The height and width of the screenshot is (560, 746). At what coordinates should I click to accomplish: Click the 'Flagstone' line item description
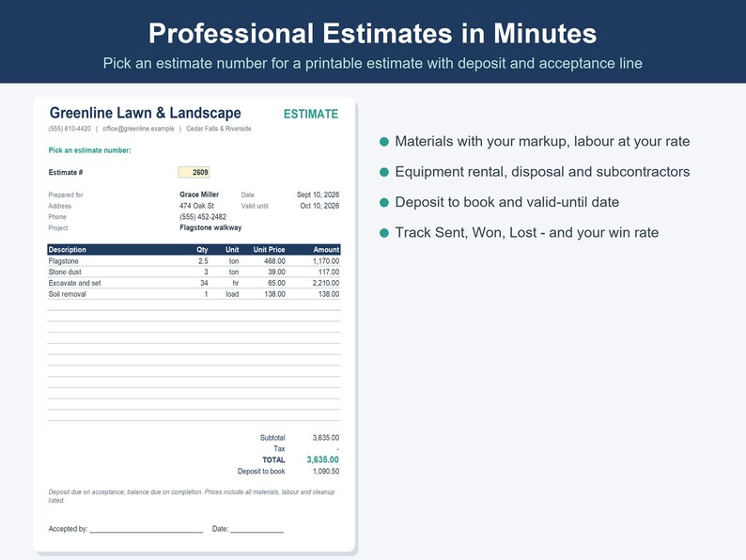point(63,260)
